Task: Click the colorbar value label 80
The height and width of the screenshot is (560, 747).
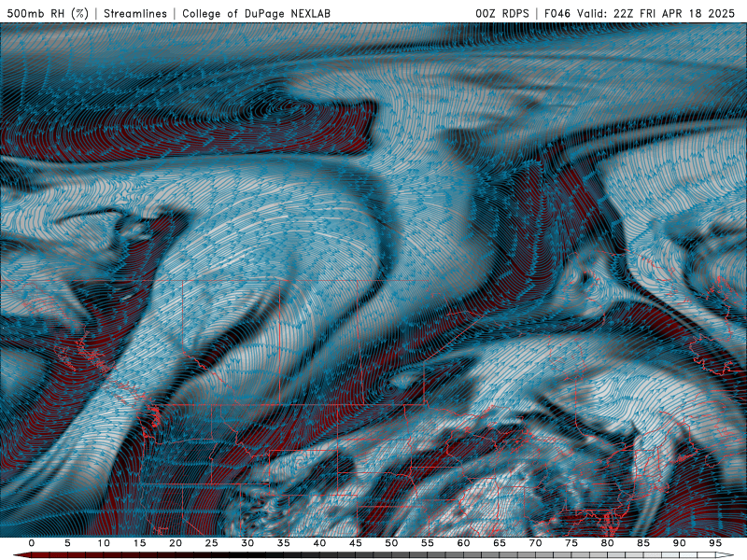Action: pyautogui.click(x=608, y=543)
